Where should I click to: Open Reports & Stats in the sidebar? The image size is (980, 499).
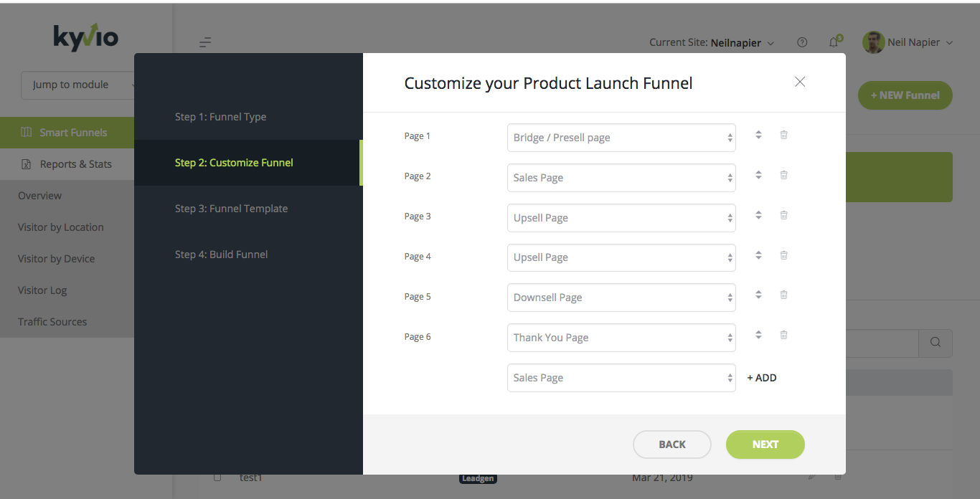coord(67,164)
